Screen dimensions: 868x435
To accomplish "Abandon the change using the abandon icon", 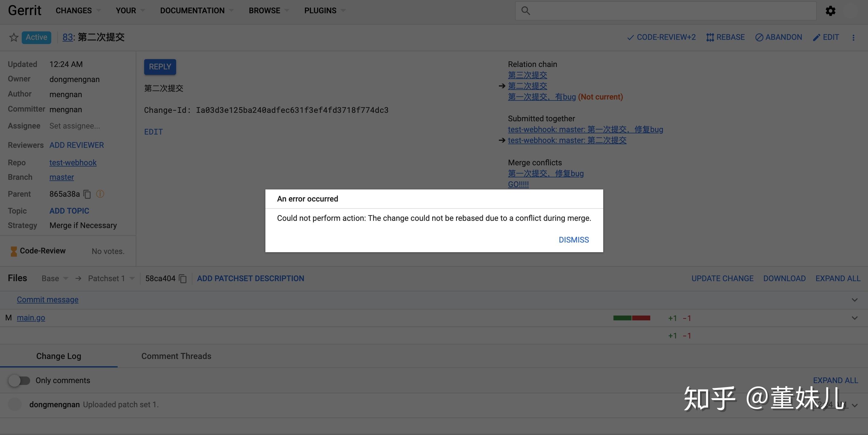I will (759, 37).
